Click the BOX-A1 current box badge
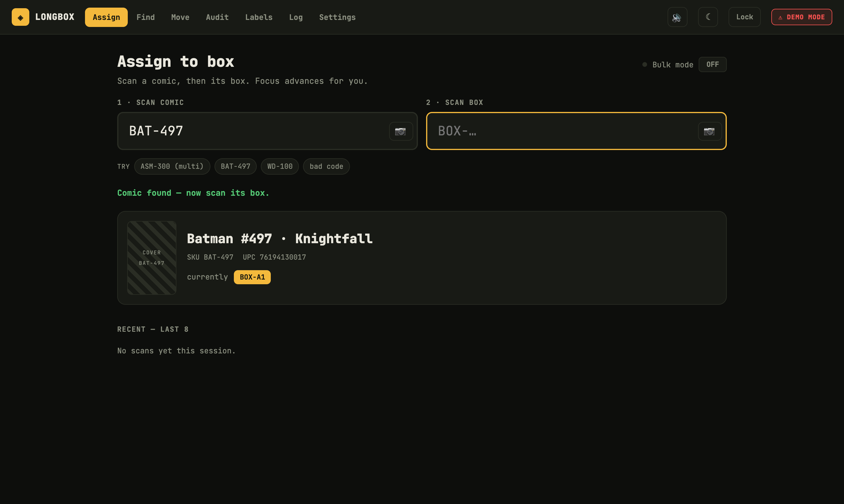Screen dimensions: 844x504 [252, 277]
